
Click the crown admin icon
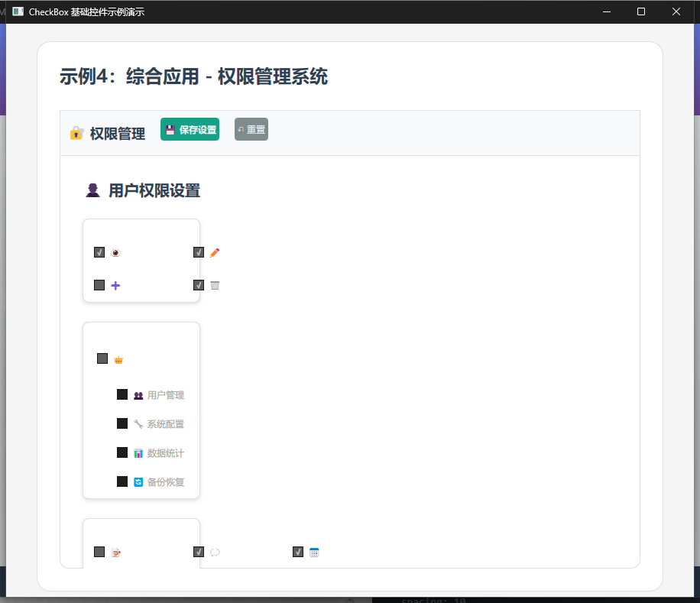pyautogui.click(x=118, y=358)
